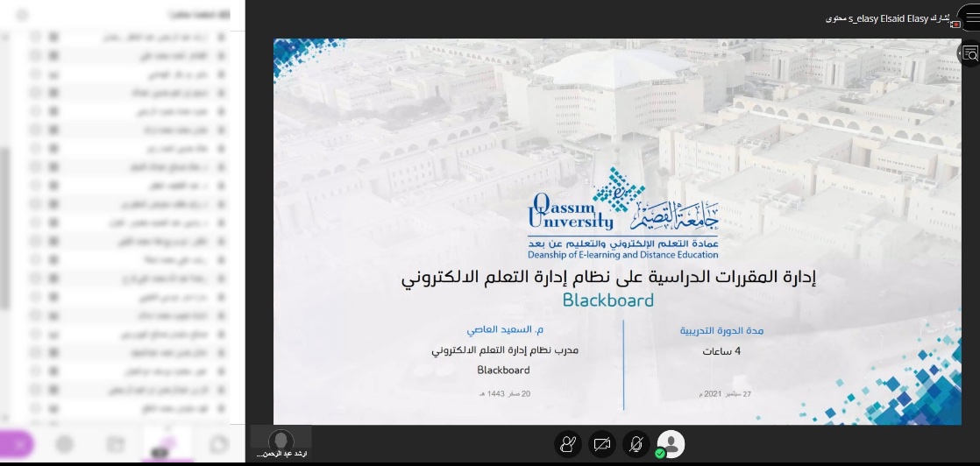
Task: Open My Status and Settings avatar
Action: click(671, 444)
